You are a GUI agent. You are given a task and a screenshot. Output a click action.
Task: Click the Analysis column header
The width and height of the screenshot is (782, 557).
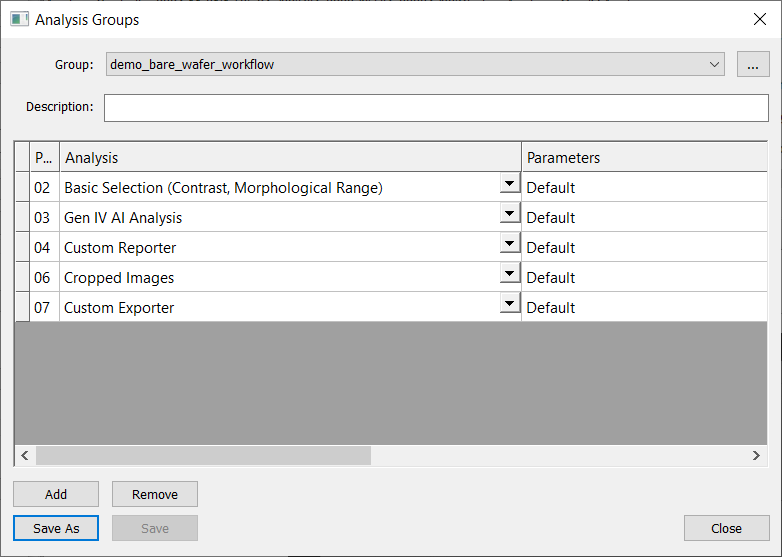pos(290,157)
